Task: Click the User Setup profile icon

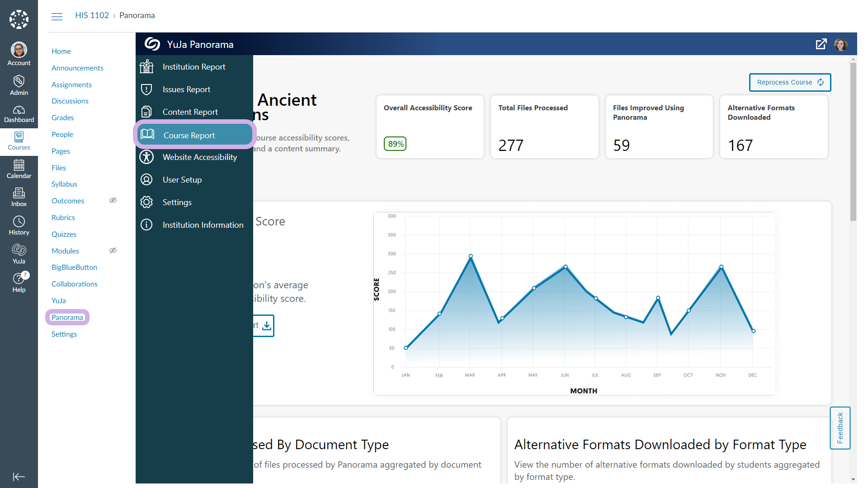Action: (146, 179)
